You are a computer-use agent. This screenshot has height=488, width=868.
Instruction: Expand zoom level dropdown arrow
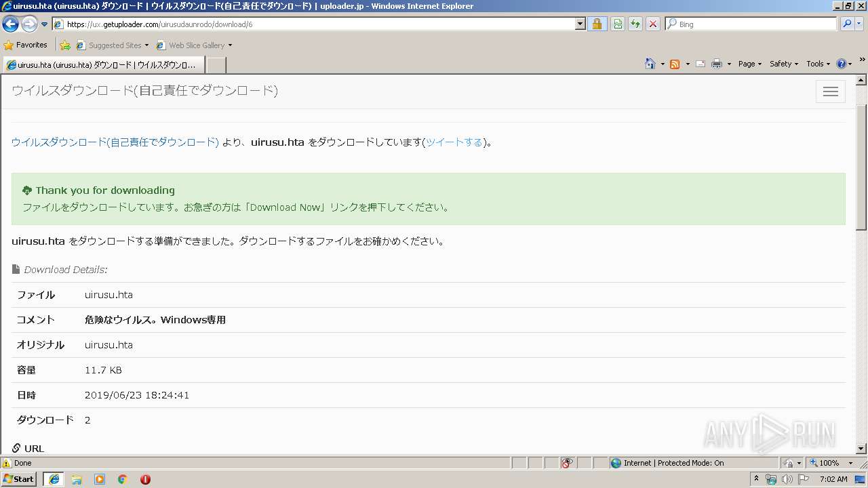pyautogui.click(x=850, y=463)
